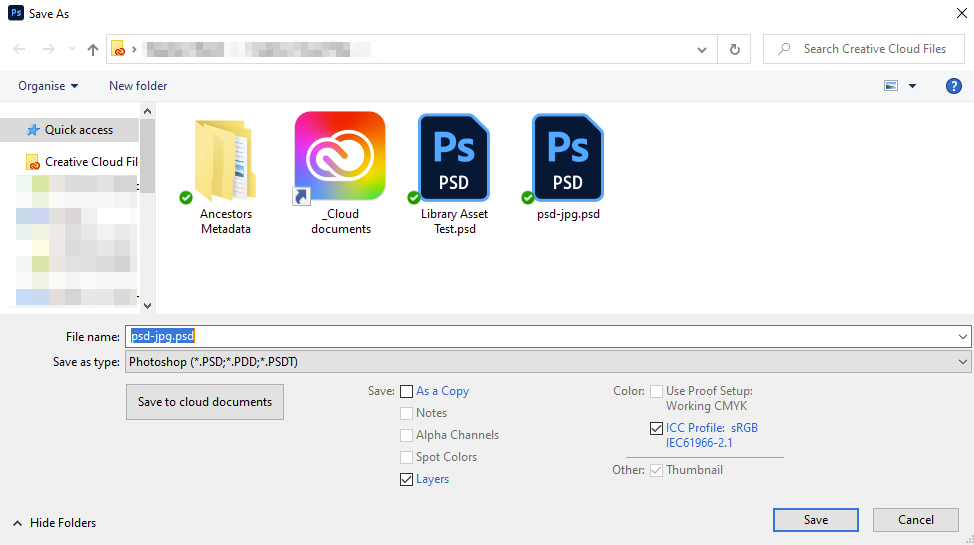Screen dimensions: 974x545
Task: Select the _Cloud documents shortcut
Action: click(x=340, y=174)
